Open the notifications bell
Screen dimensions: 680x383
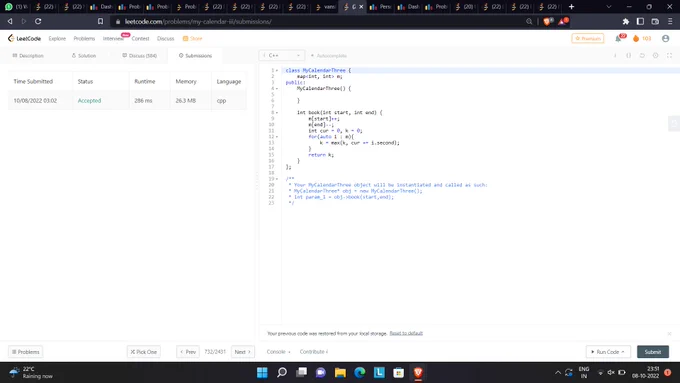tap(618, 39)
